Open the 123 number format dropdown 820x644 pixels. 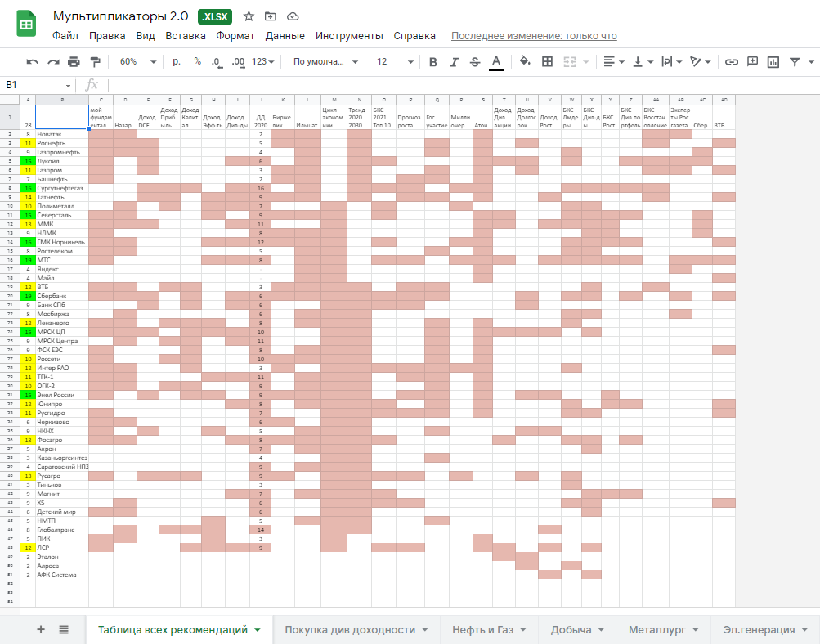click(x=263, y=61)
